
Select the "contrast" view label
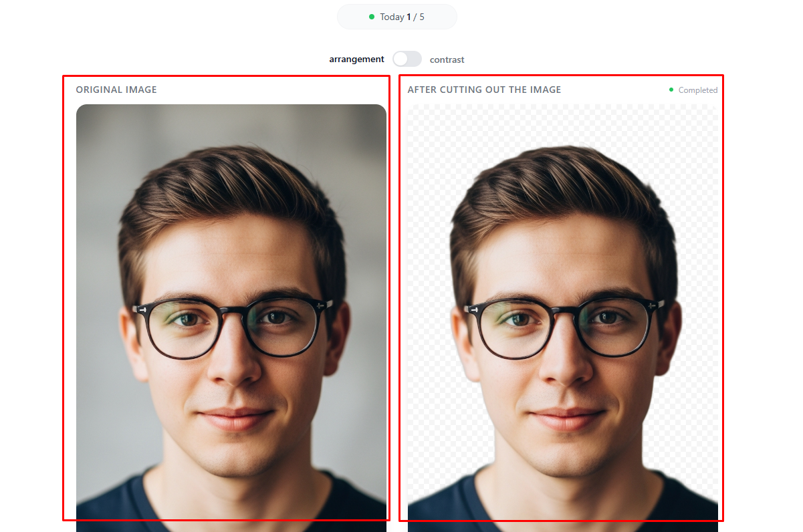tap(447, 59)
